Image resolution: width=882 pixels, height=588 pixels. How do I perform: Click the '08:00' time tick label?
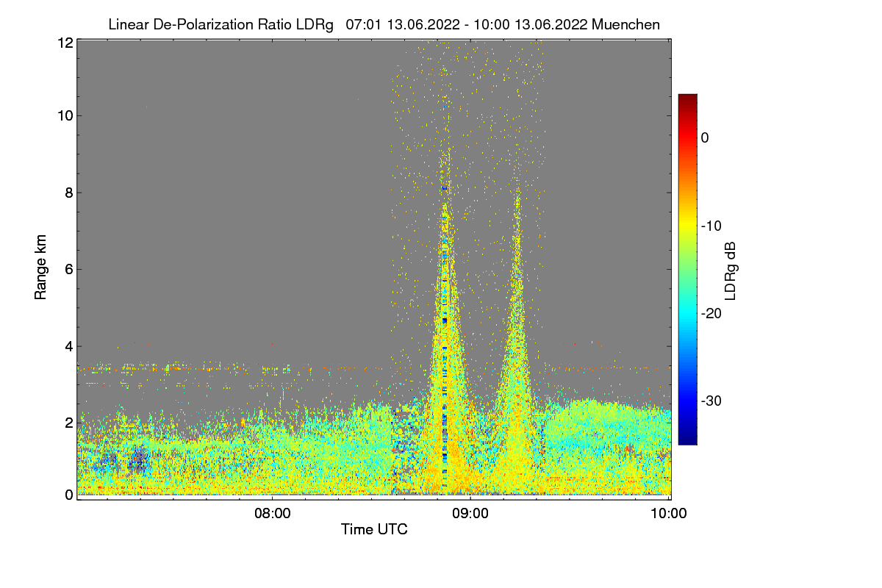[x=272, y=514]
